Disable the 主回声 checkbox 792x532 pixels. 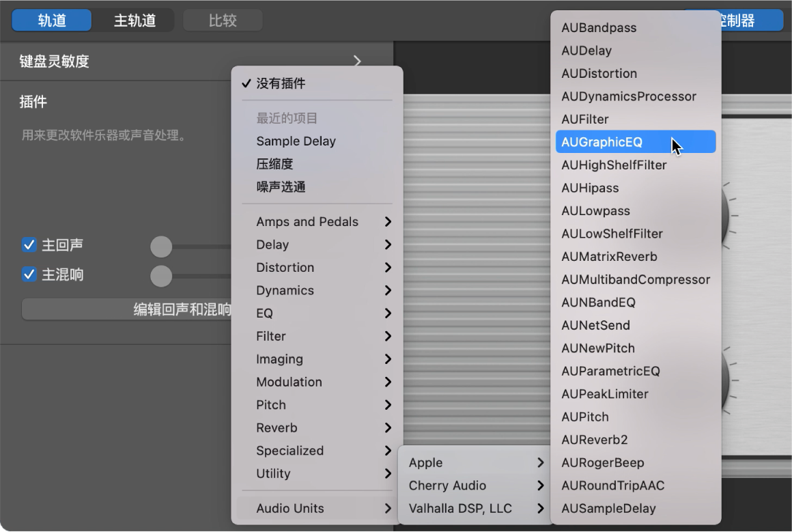(28, 244)
